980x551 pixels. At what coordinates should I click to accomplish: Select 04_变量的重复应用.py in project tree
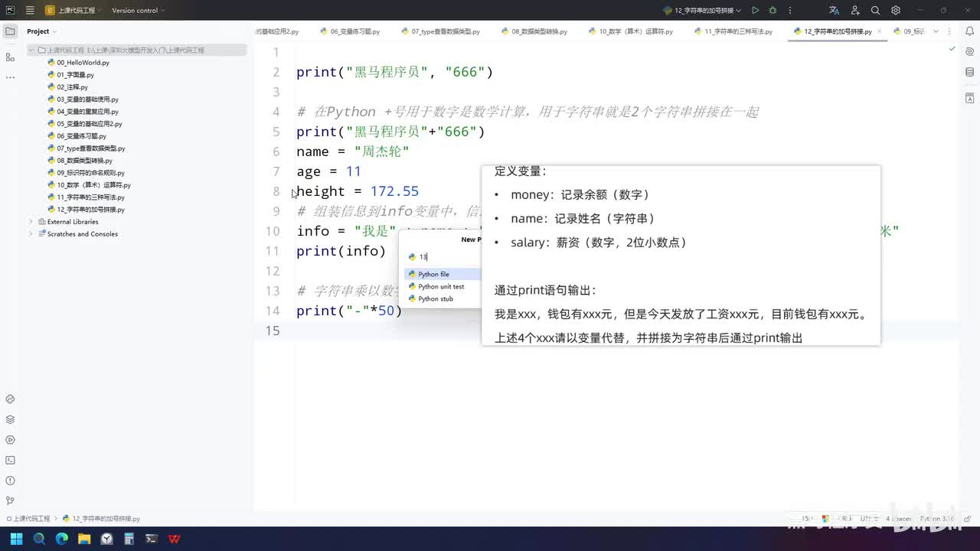[83, 112]
